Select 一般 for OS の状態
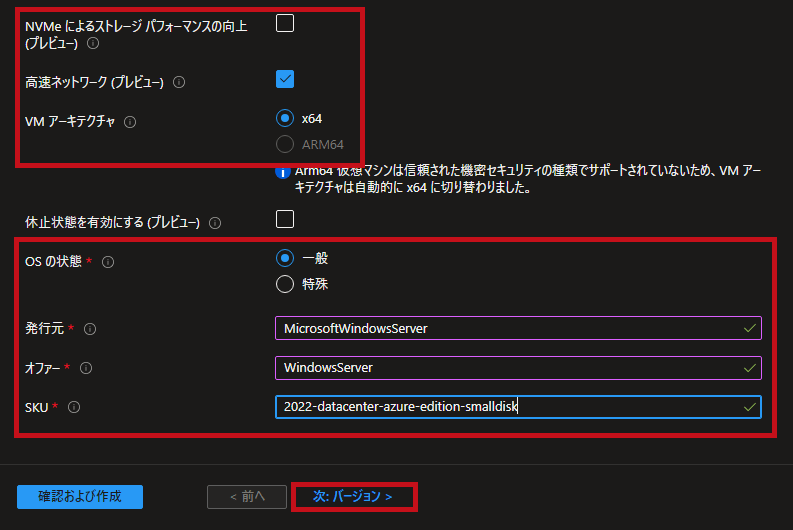 click(x=285, y=258)
